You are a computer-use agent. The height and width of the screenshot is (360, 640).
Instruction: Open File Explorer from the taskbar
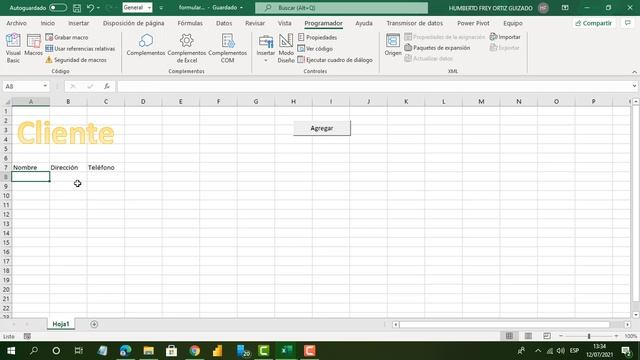point(149,351)
